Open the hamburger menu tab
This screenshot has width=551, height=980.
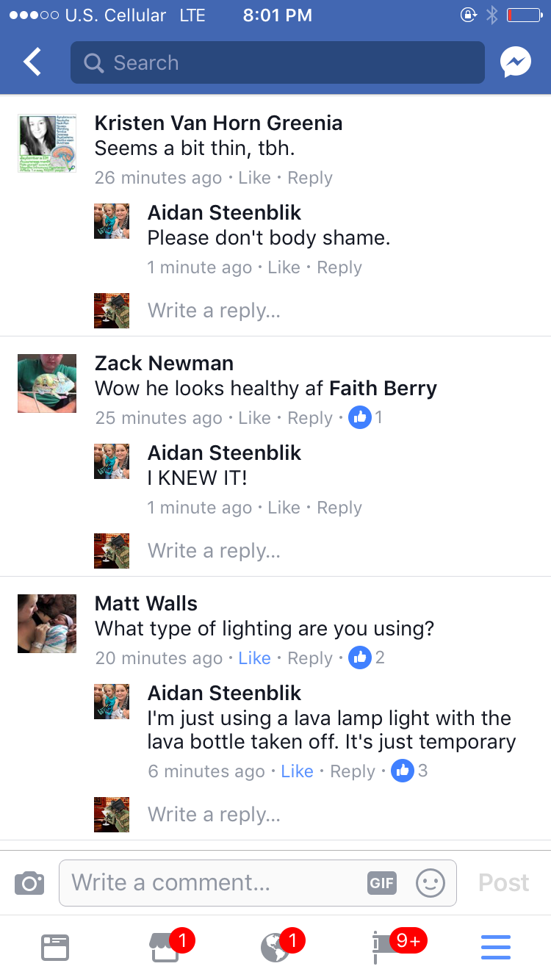point(496,948)
